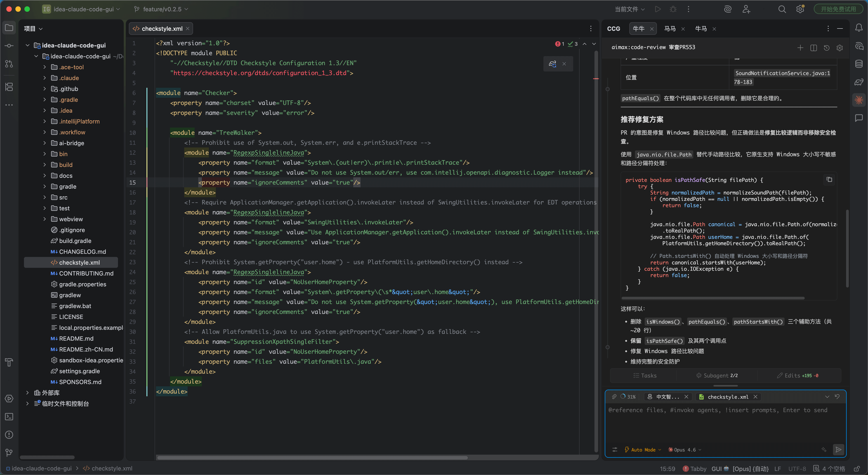Attach a file via the paperclip icon
The image size is (868, 475).
614,397
